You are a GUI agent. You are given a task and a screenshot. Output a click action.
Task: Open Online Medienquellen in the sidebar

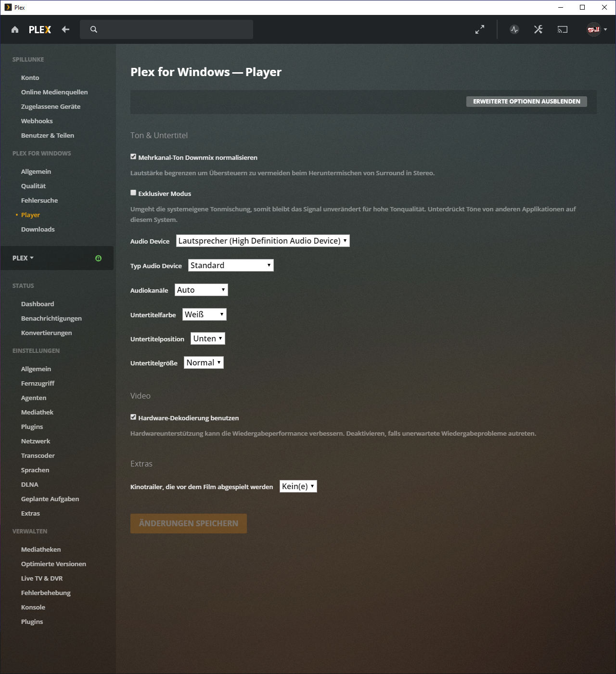pyautogui.click(x=54, y=92)
